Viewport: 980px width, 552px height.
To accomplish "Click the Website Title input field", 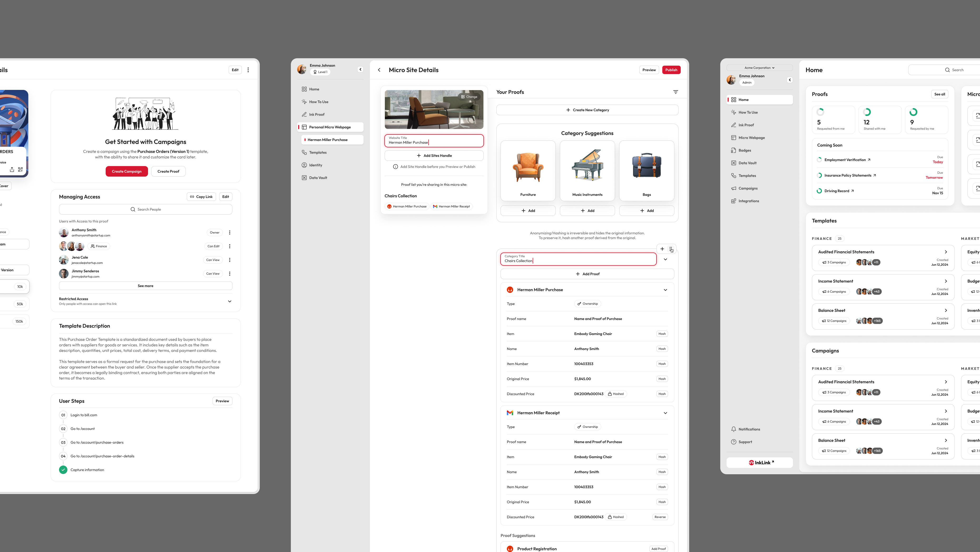I will [434, 141].
